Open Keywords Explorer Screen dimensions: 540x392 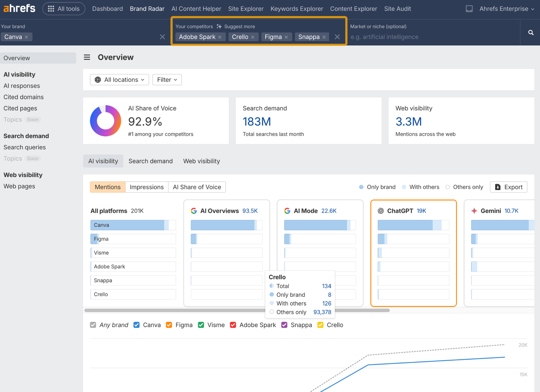[297, 9]
